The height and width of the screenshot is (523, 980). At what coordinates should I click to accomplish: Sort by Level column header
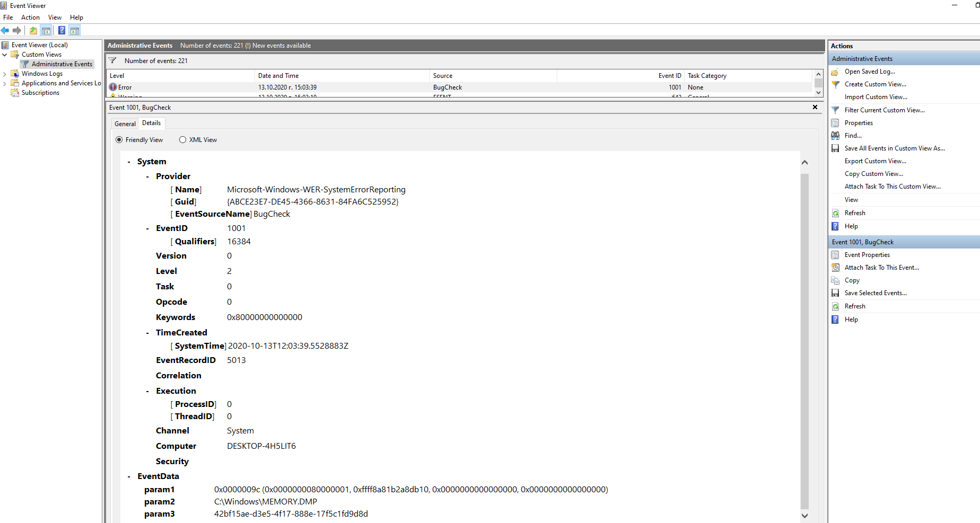(x=180, y=76)
